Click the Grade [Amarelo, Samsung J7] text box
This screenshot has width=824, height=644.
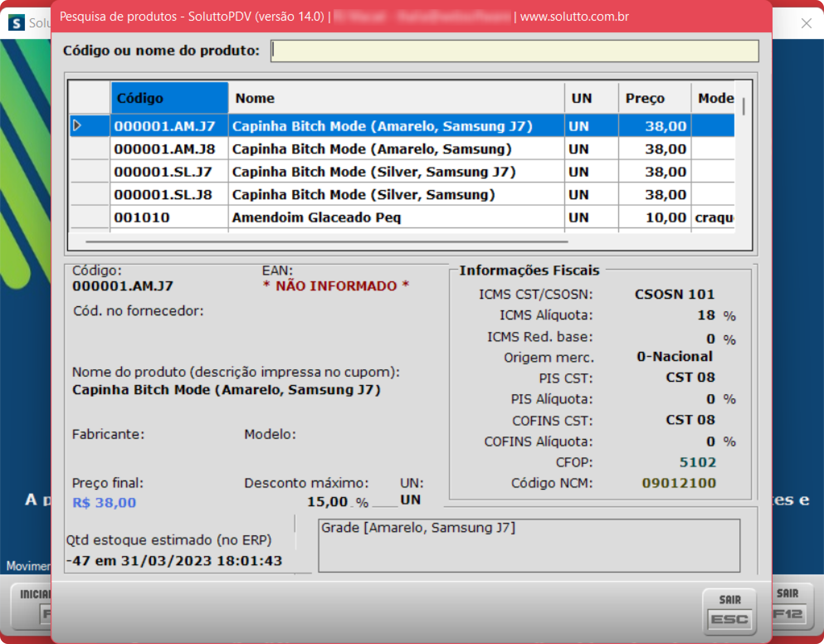click(529, 545)
